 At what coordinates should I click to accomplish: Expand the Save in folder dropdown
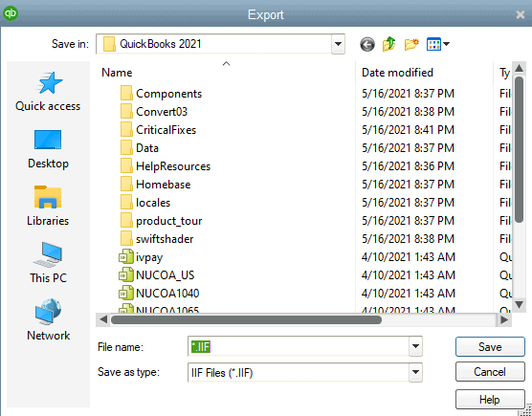click(338, 44)
